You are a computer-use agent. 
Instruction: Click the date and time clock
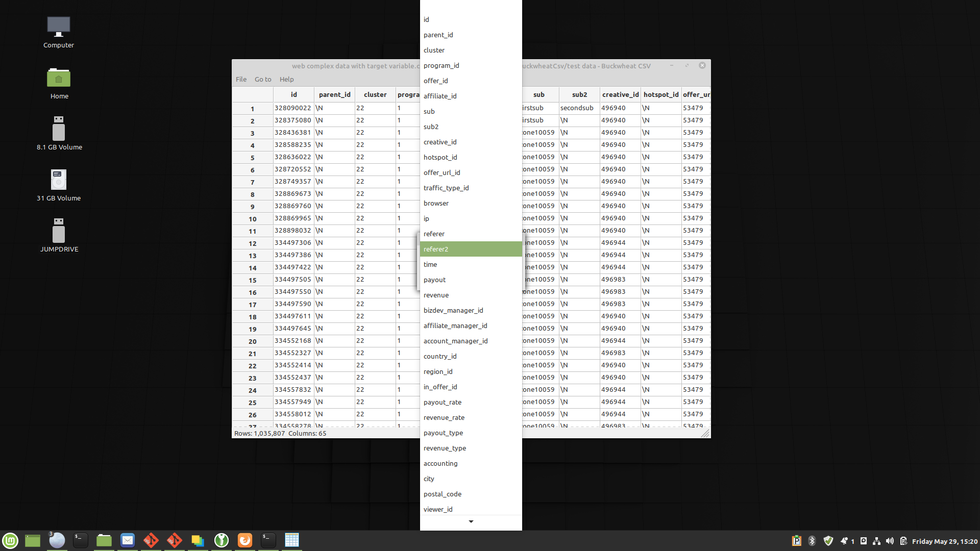944,541
